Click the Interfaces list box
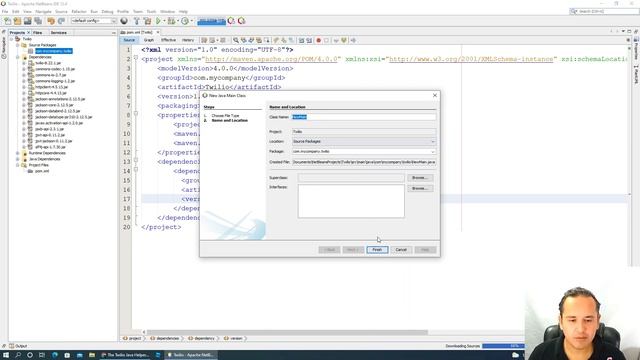The width and height of the screenshot is (640, 360). click(351, 201)
